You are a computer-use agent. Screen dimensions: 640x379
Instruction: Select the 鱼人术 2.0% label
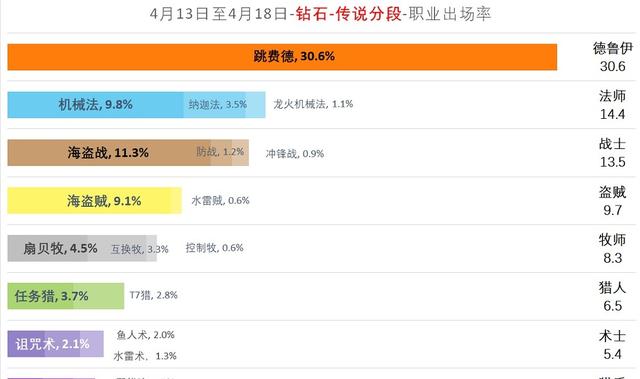146,335
